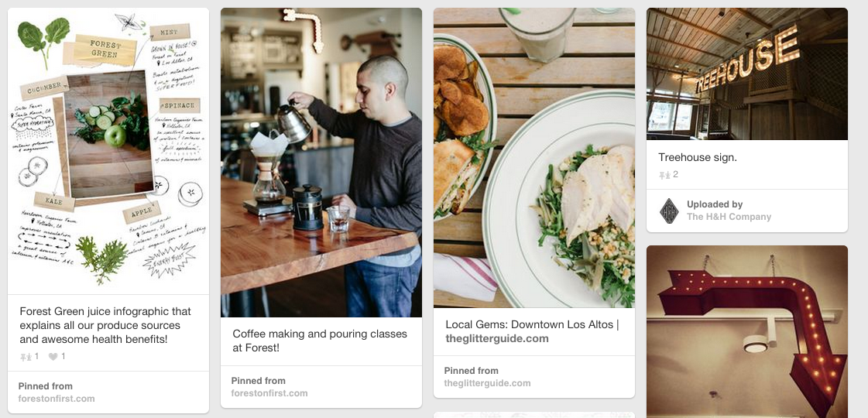Click the repin icon under Forest Green infographic
The height and width of the screenshot is (418, 868).
coord(26,357)
